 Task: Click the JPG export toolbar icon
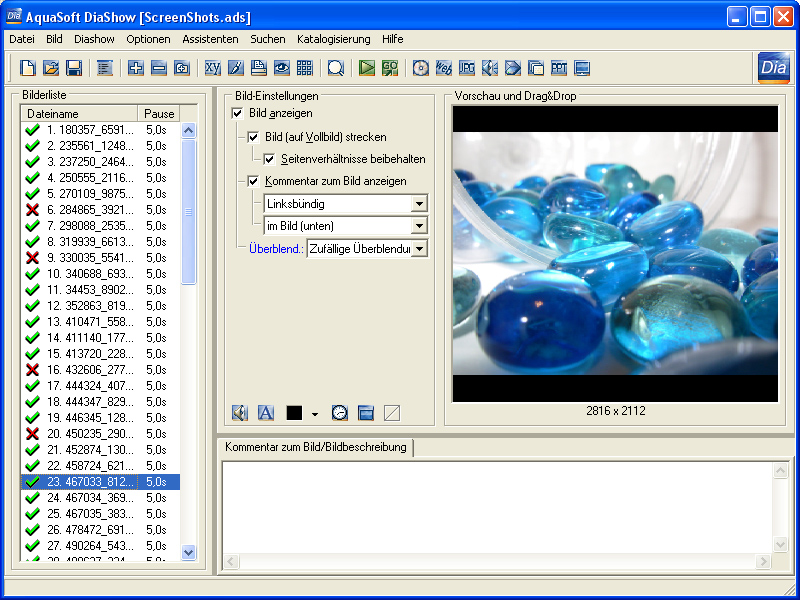467,68
